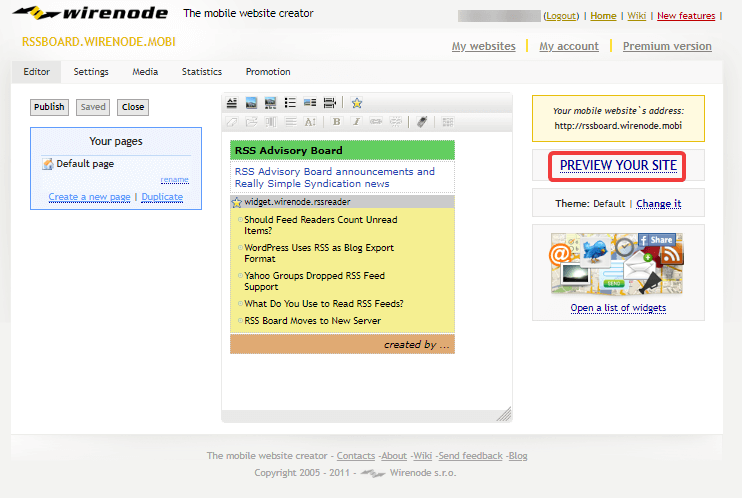This screenshot has width=742, height=498.
Task: Click the text alignment lines icon
Action: (291, 122)
